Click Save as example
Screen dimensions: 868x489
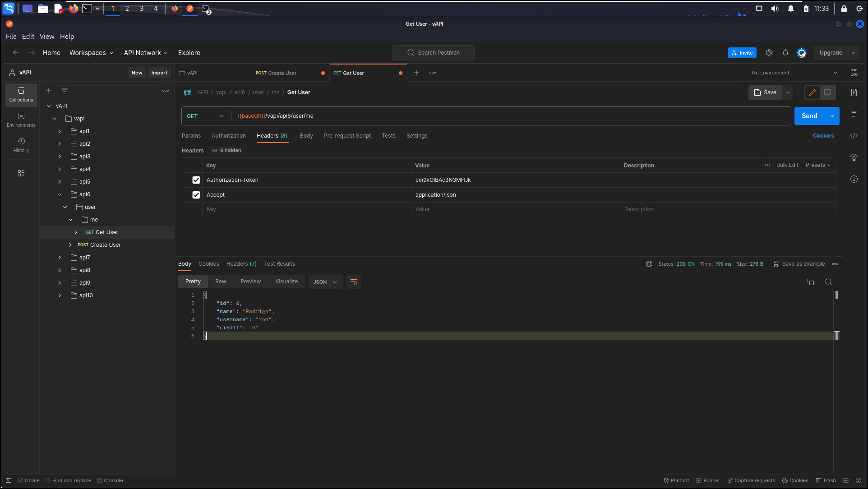799,264
